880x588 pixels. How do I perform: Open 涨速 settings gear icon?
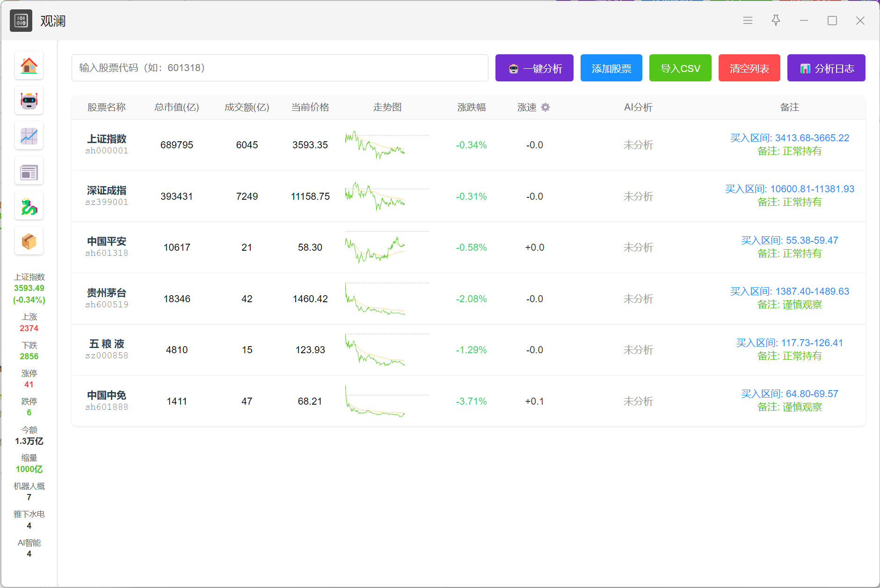coord(545,107)
